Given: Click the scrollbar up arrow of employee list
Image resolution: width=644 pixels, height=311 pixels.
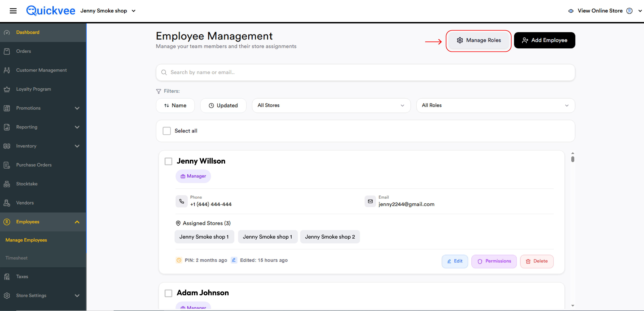Looking at the screenshot, I should click(x=573, y=153).
